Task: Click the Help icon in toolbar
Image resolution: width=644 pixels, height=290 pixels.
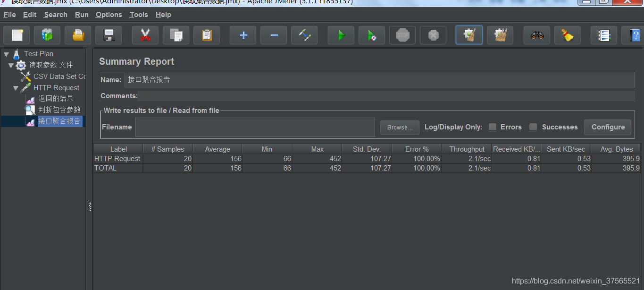Action: [x=634, y=35]
